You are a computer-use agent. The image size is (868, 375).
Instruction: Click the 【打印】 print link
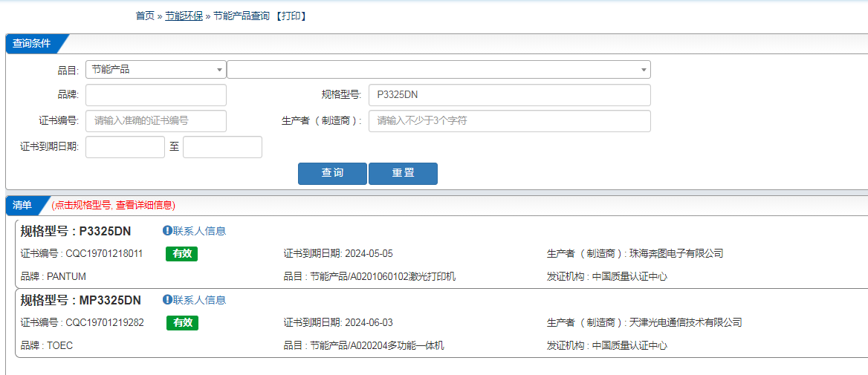tap(291, 16)
